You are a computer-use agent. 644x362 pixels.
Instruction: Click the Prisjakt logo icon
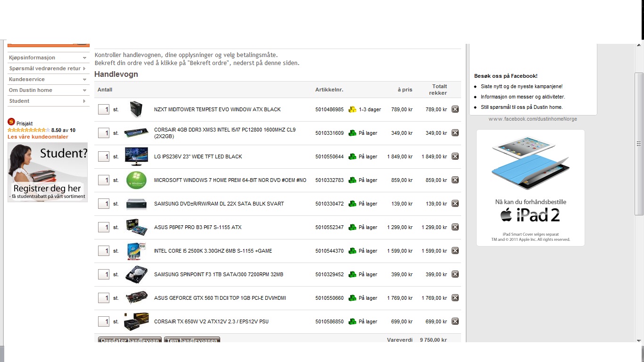(x=11, y=122)
